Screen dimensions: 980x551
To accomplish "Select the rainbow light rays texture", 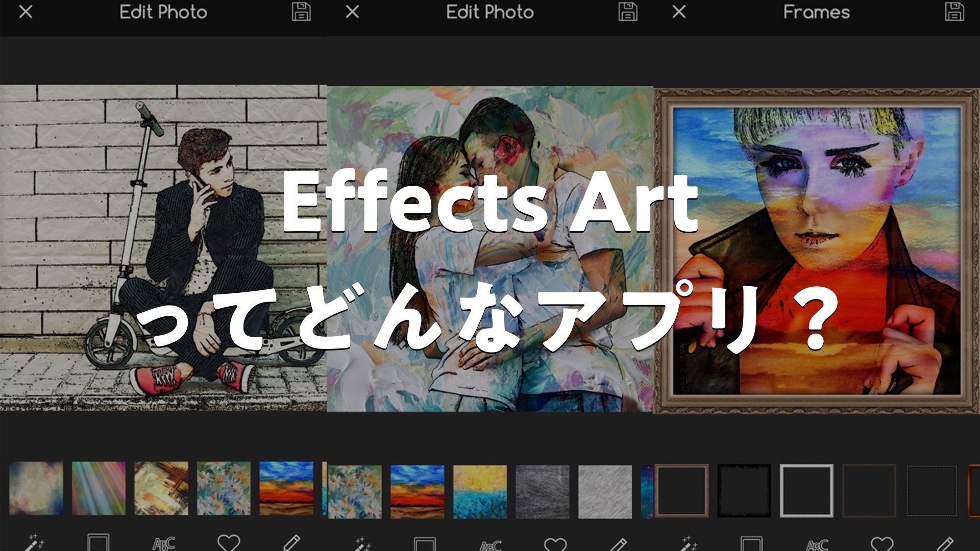I will coord(99,488).
